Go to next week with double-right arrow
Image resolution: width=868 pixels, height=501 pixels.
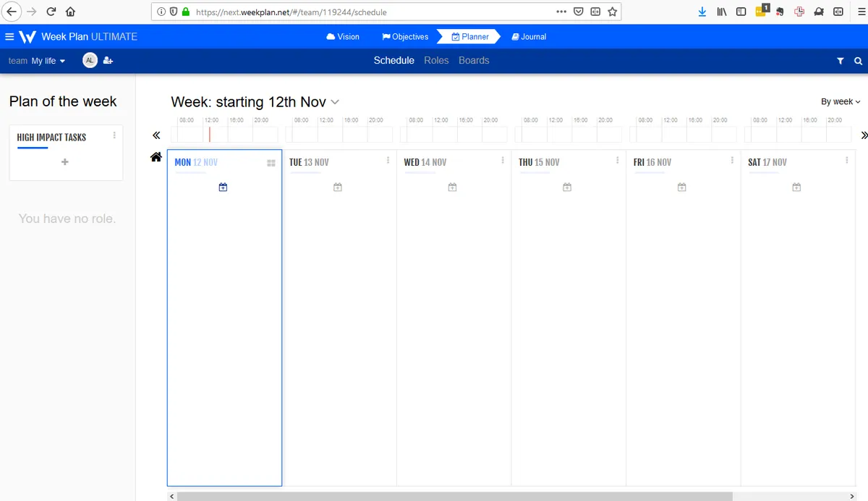[864, 135]
